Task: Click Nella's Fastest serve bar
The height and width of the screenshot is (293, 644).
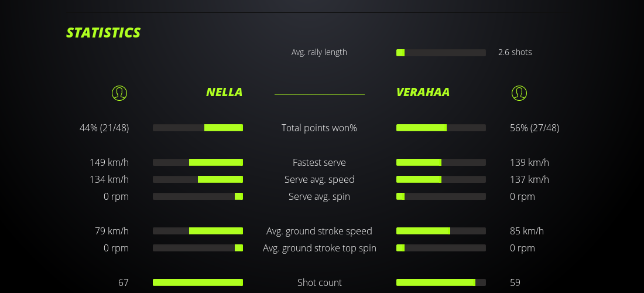Action: click(198, 162)
